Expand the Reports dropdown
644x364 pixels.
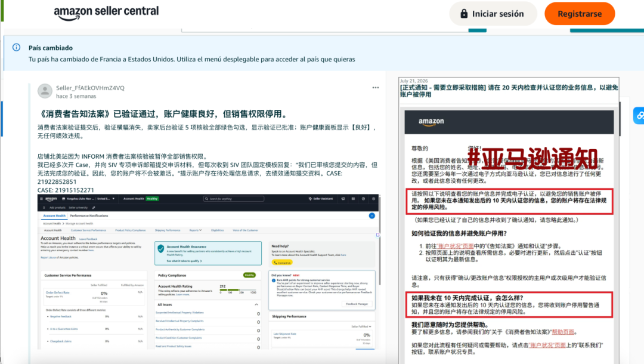[x=195, y=230]
